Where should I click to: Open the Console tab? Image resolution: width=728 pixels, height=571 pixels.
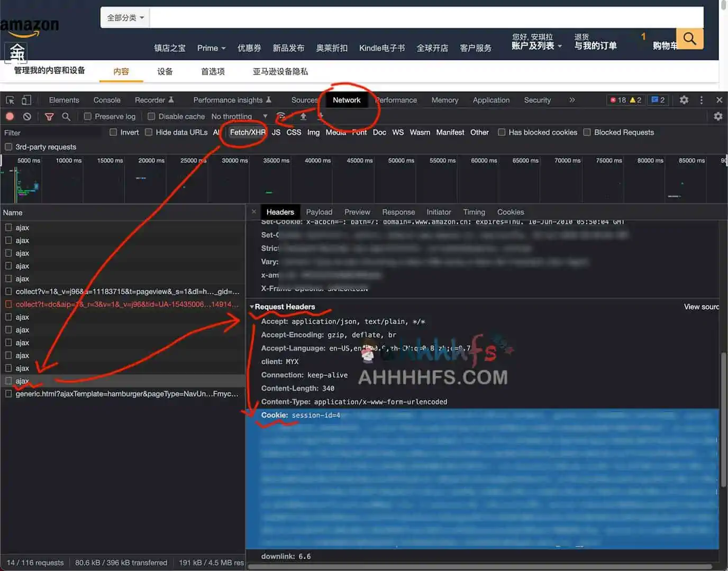107,100
